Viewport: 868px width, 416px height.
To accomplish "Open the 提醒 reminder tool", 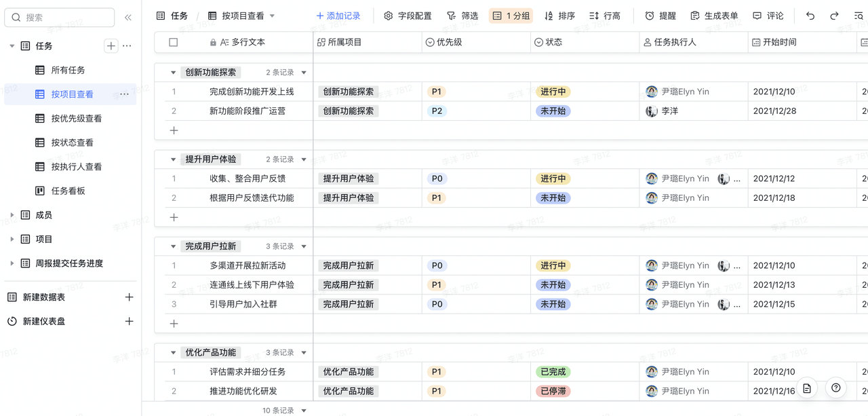I will [x=660, y=16].
